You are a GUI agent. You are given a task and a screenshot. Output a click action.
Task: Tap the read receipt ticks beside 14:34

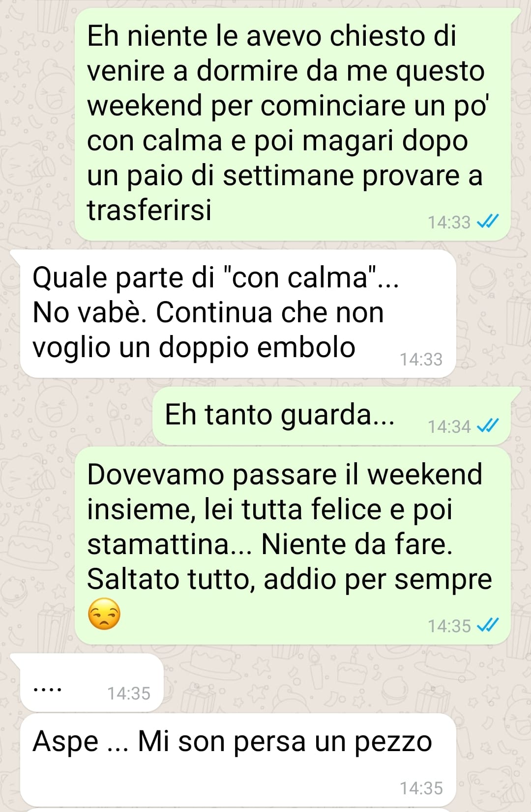coord(488,426)
